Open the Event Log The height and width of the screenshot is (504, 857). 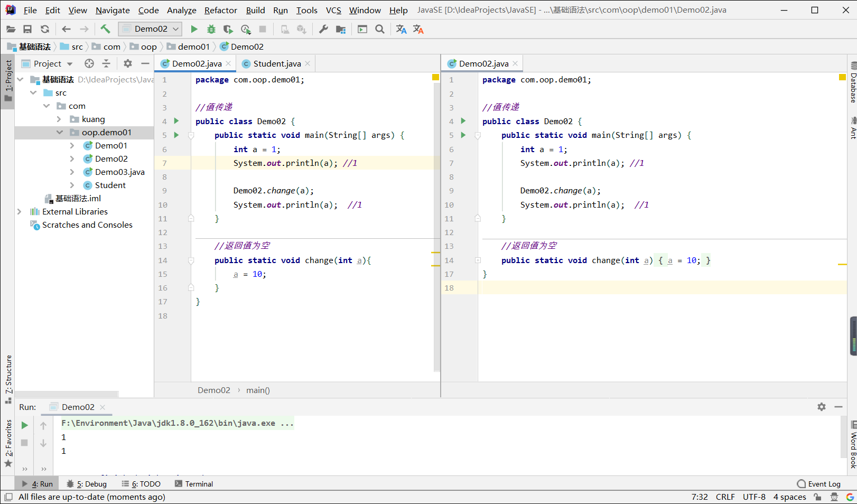(819, 484)
